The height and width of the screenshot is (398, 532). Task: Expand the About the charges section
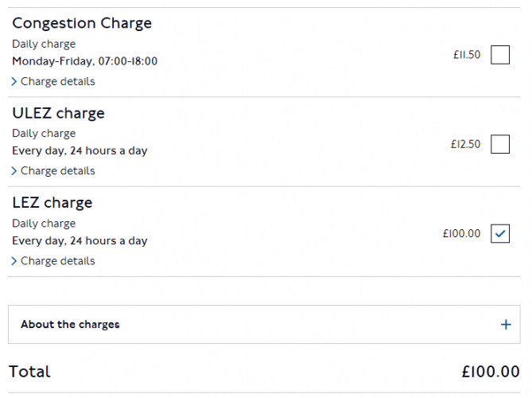70,325
